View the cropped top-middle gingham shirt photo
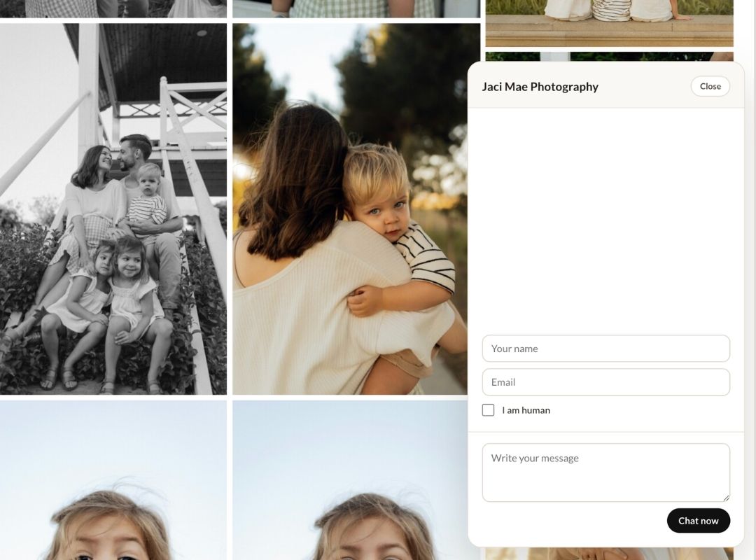Viewport: 756px width, 560px height. click(x=356, y=8)
